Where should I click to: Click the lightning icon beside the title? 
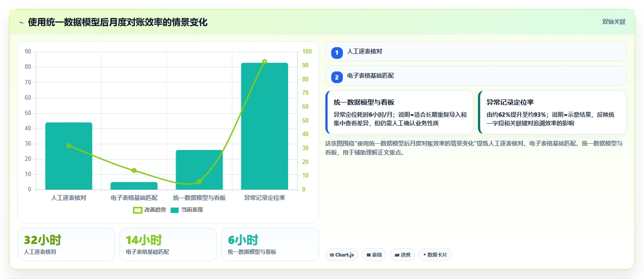(22, 22)
